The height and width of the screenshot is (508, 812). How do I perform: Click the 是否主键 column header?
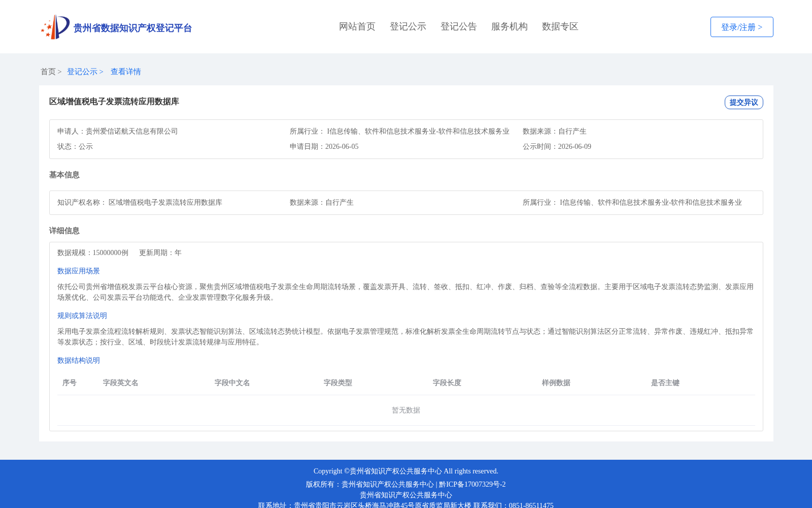pos(665,383)
